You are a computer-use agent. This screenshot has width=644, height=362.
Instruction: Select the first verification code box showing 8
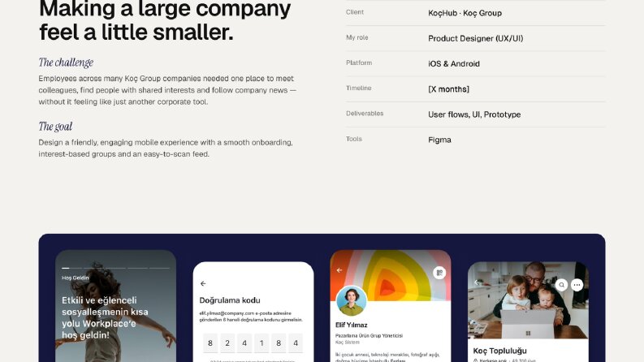(x=210, y=343)
